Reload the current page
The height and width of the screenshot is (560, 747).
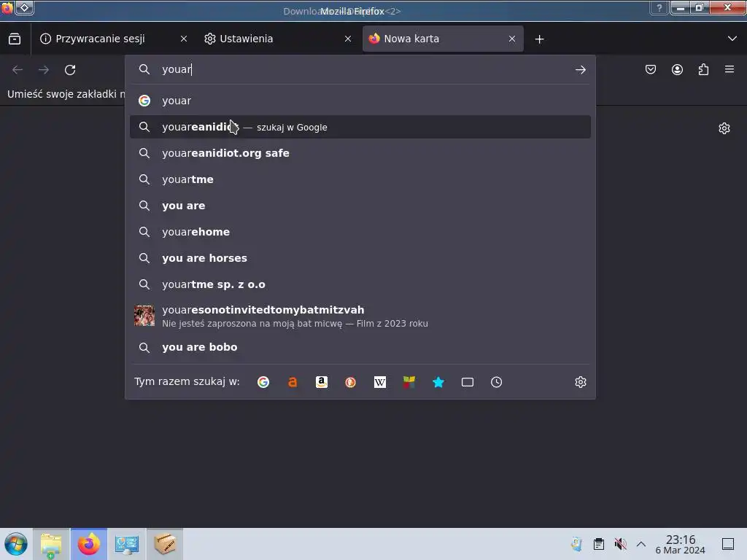[70, 70]
